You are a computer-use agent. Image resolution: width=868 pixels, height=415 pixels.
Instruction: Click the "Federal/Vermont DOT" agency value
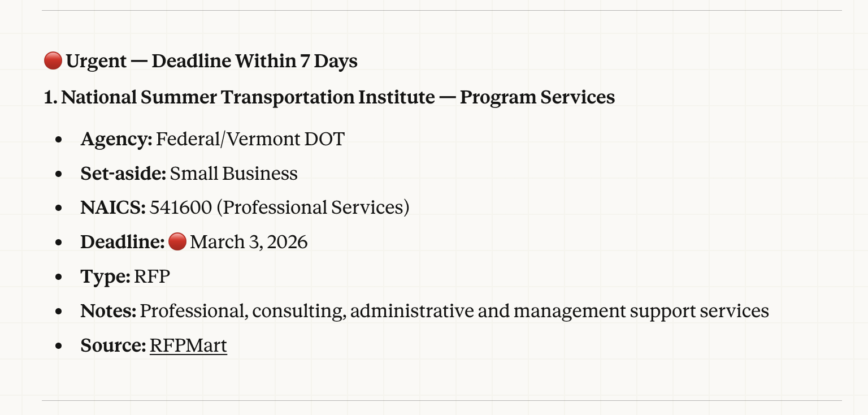pos(250,139)
